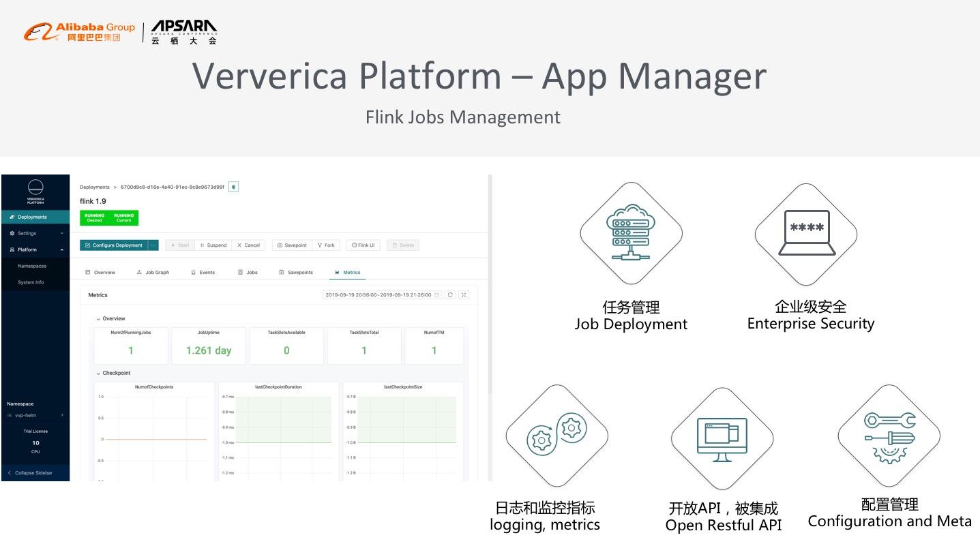Click the Delete button
Viewport: 980px width, 546px height.
pyautogui.click(x=403, y=245)
